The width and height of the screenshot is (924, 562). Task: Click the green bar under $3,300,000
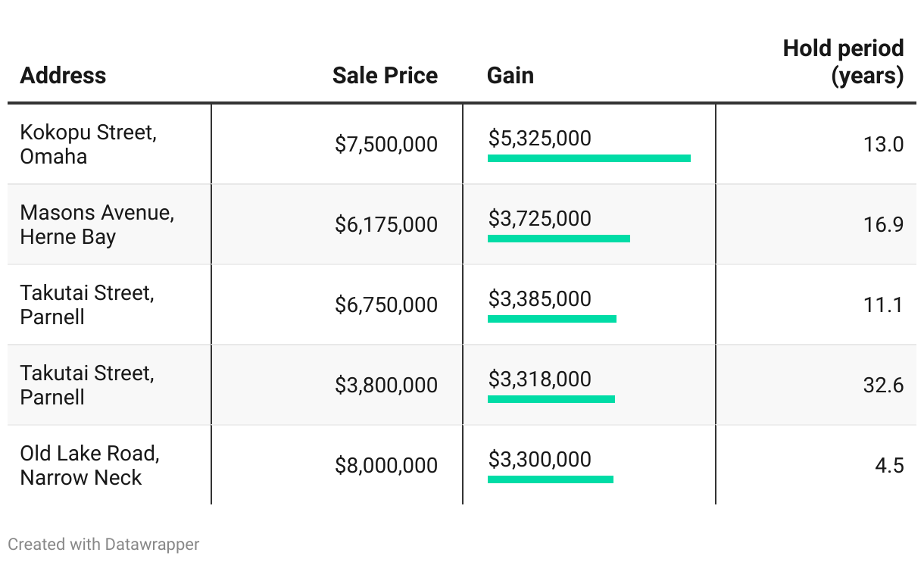pyautogui.click(x=550, y=479)
